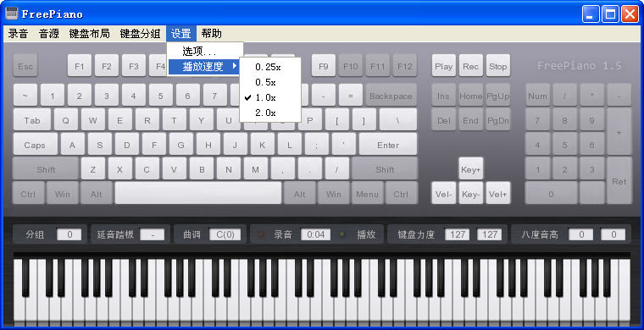Open the 帮助 menu
Viewport: 644px width, 330px height.
212,34
